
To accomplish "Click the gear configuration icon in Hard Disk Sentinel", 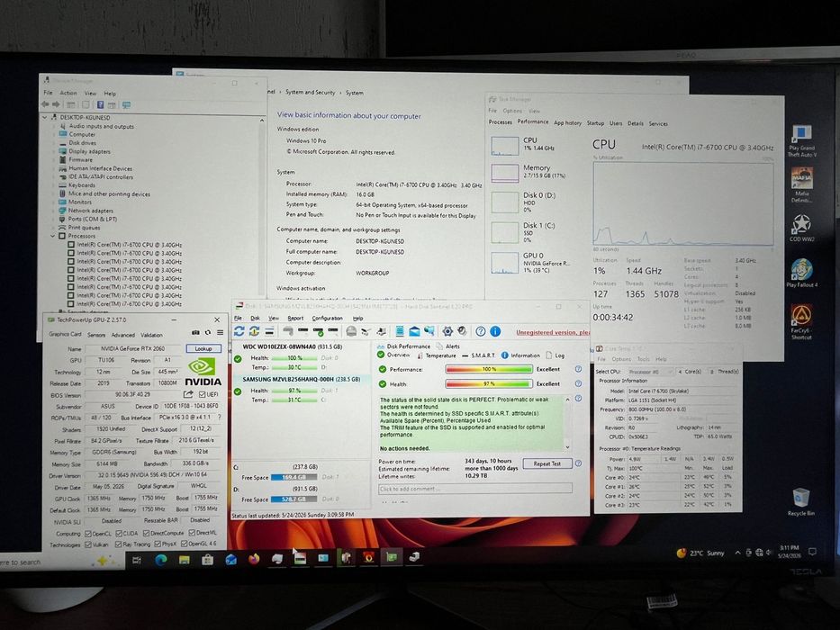I will click(x=447, y=331).
